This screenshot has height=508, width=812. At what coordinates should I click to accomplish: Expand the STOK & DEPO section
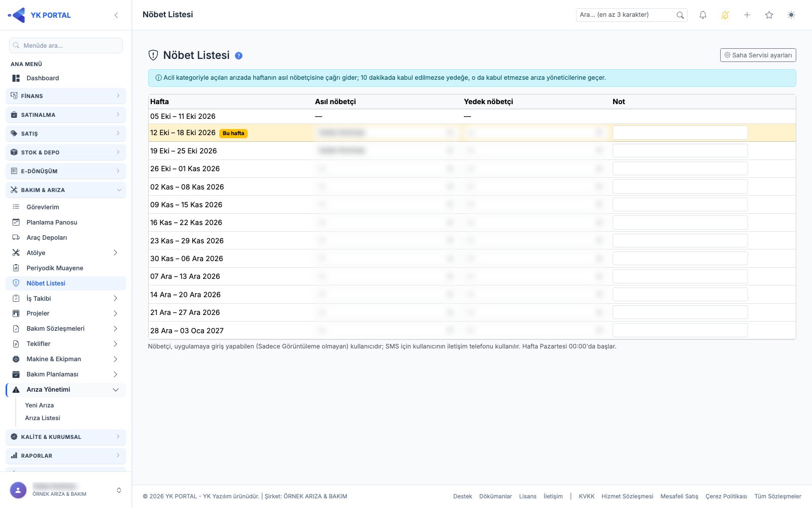point(66,152)
